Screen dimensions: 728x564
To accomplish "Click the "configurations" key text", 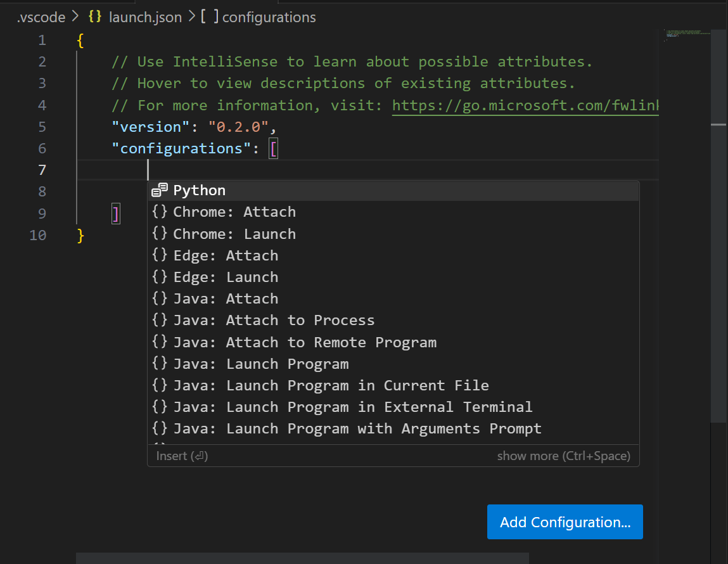I will (x=182, y=148).
